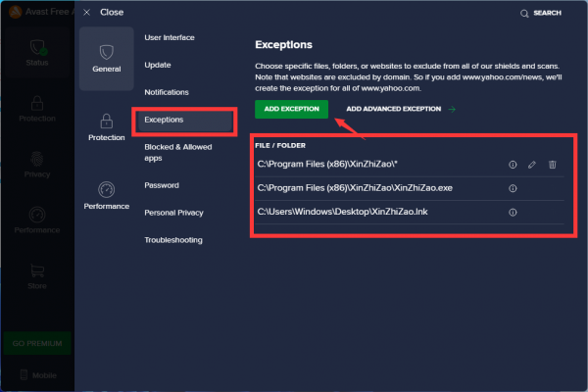Select Update settings

(158, 65)
